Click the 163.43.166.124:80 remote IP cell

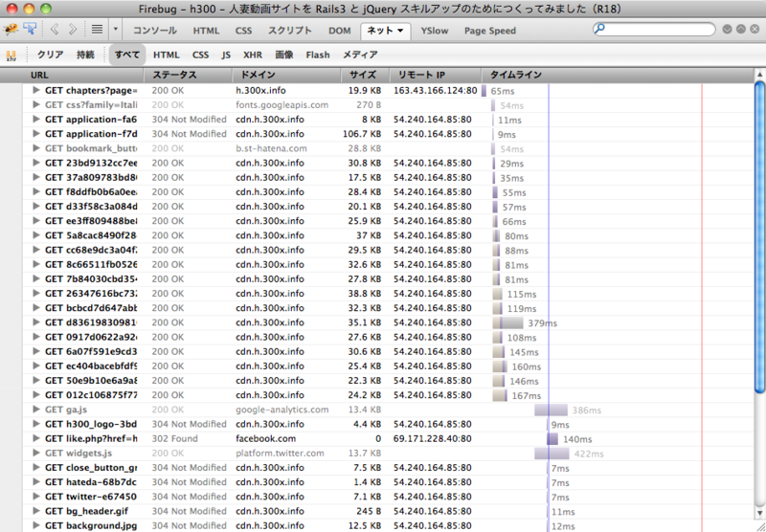coord(436,90)
